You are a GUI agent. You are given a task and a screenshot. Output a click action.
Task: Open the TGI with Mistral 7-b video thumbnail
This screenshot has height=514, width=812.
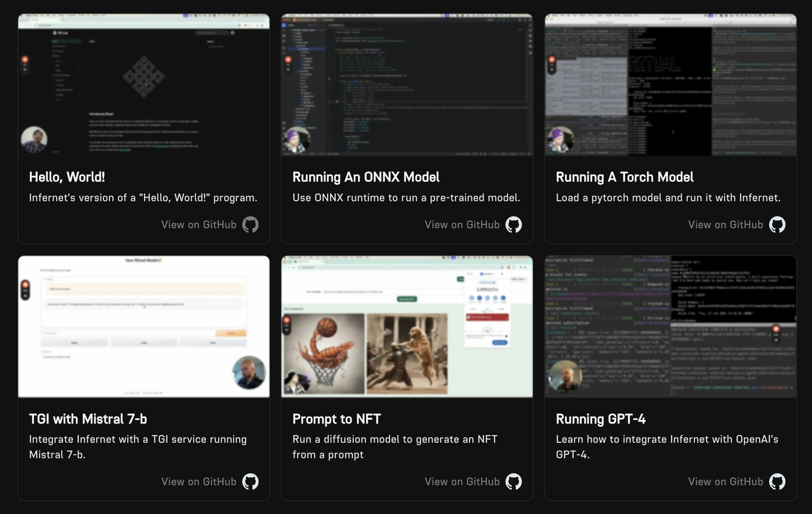click(x=144, y=327)
